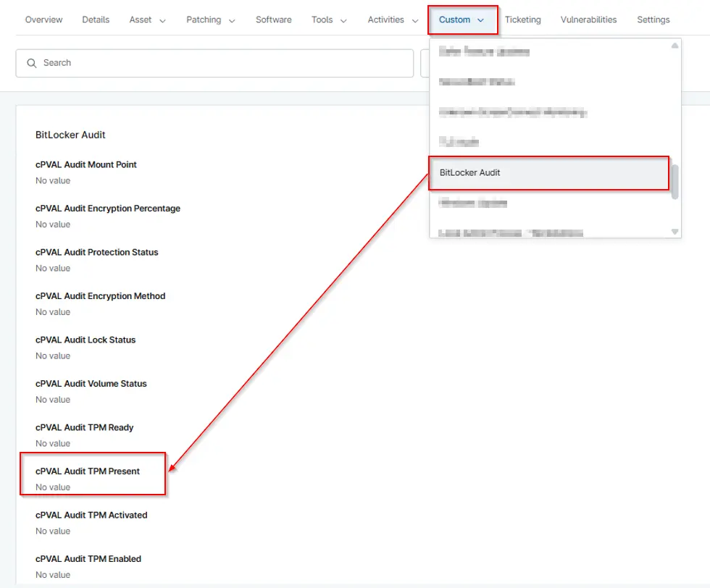Expand the Patching dropdown chevron

click(232, 21)
